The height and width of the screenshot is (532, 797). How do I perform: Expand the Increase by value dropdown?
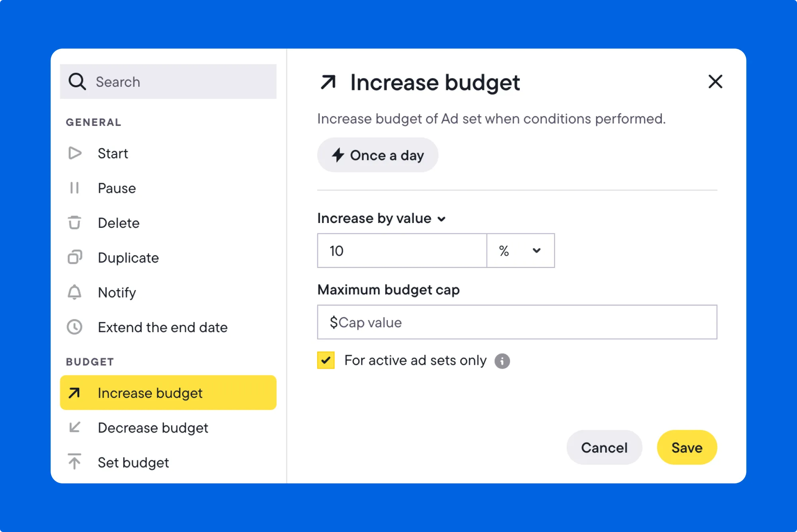[x=381, y=218]
